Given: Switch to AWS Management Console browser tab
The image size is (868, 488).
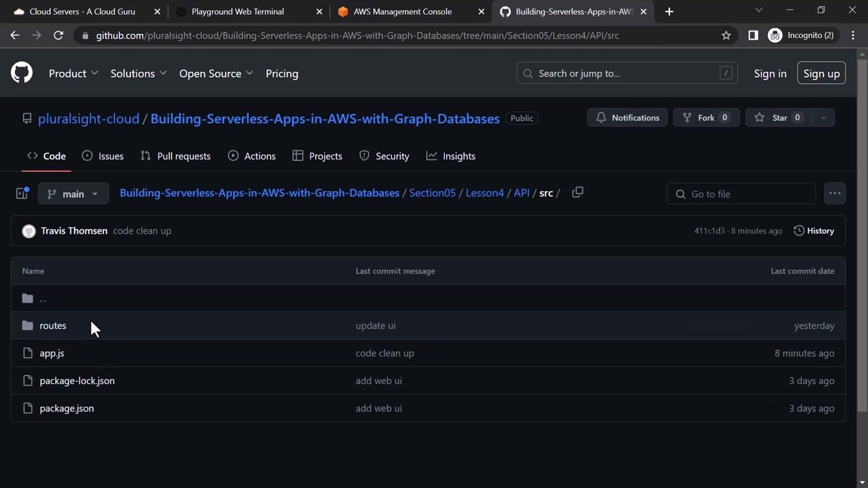Looking at the screenshot, I should point(402,12).
